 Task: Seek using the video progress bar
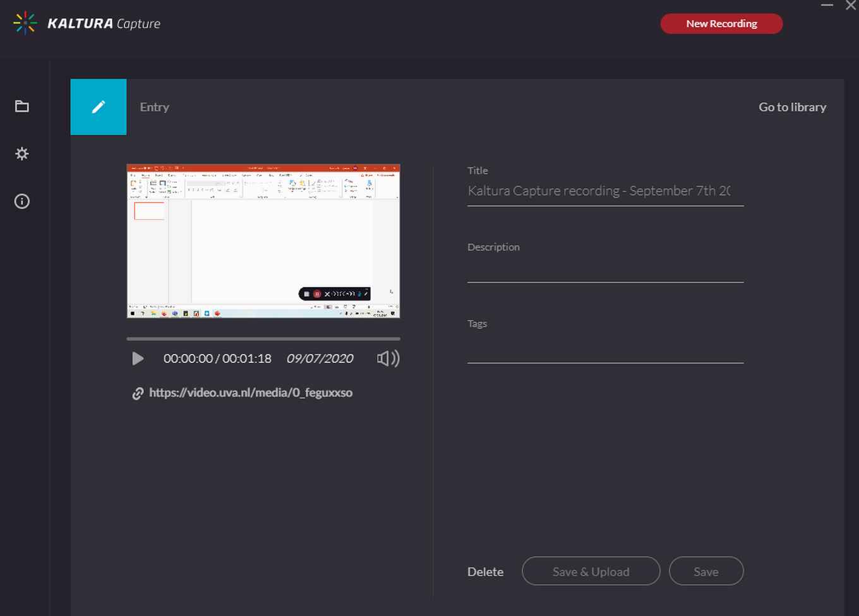click(263, 339)
